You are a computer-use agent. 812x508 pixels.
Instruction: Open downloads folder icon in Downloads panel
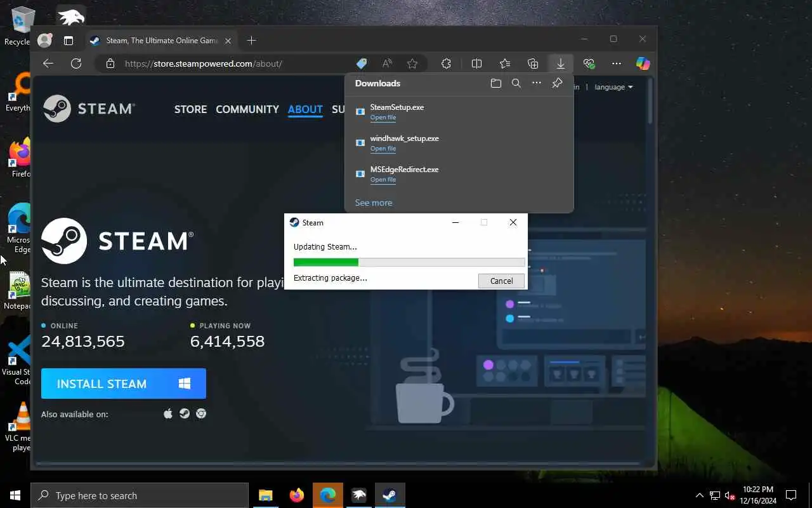tap(496, 83)
